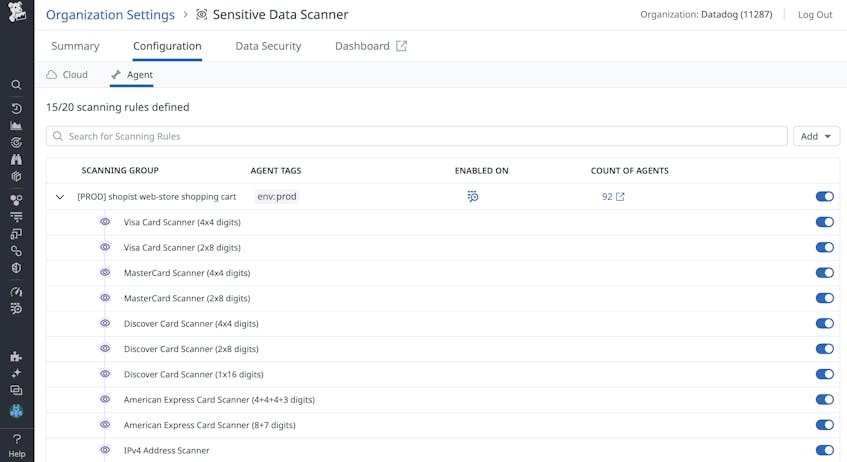Click the Help question mark icon
The image size is (847, 462).
(16, 439)
